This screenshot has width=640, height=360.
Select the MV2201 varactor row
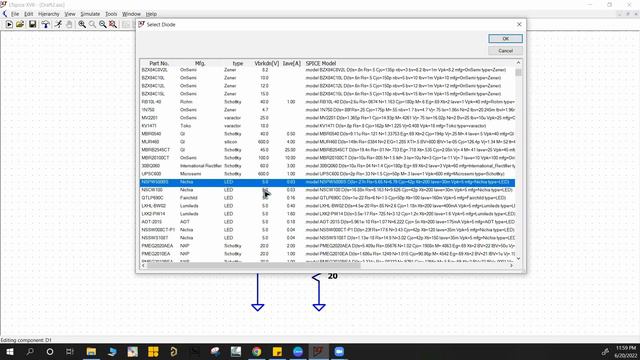[x=327, y=118]
